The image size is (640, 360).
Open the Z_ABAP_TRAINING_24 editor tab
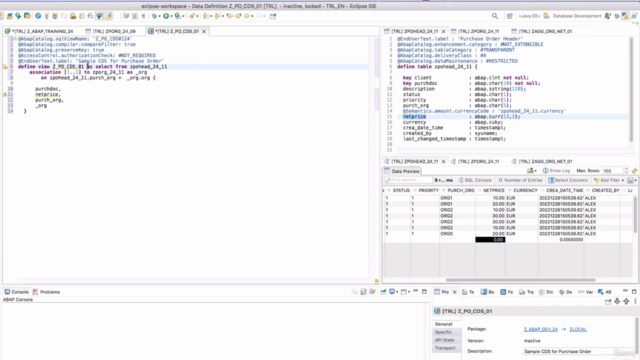pos(39,31)
